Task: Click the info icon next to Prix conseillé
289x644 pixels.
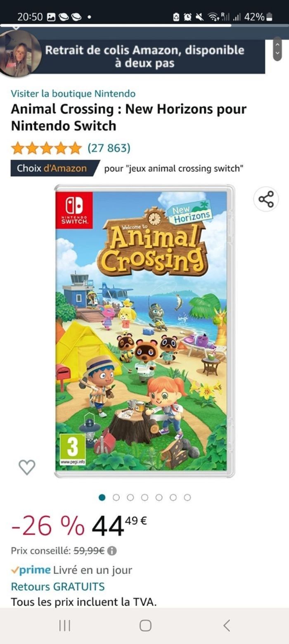Action: [x=112, y=551]
